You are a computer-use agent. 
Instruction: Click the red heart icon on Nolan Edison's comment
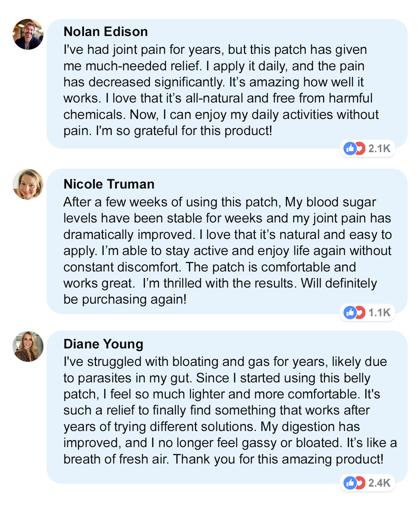pyautogui.click(x=360, y=149)
